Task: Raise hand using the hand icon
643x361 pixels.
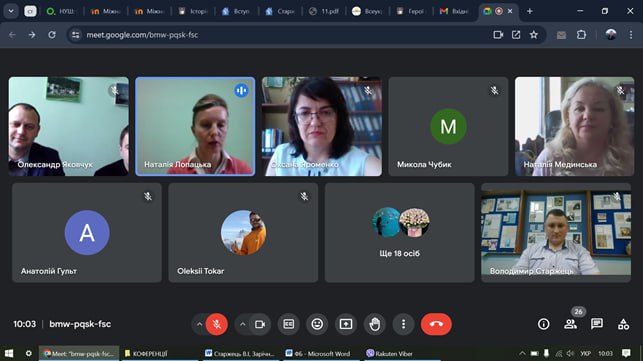Action: 374,324
